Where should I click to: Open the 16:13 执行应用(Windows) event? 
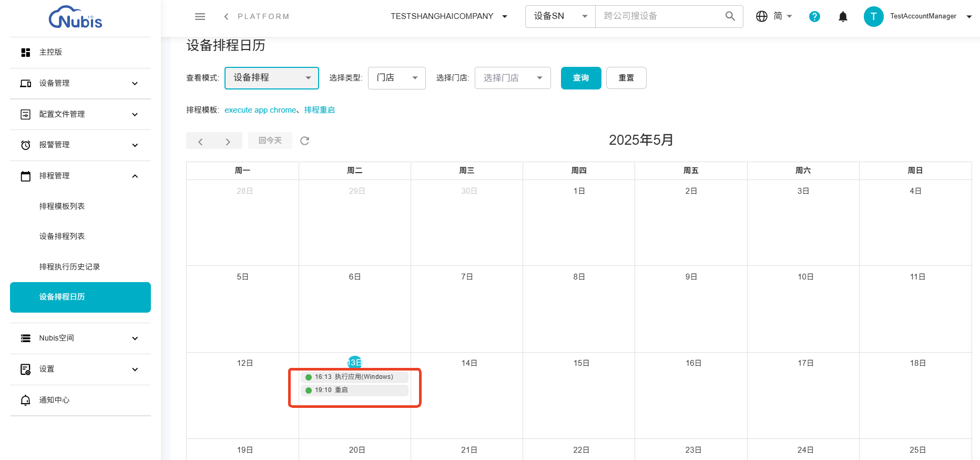(x=354, y=377)
